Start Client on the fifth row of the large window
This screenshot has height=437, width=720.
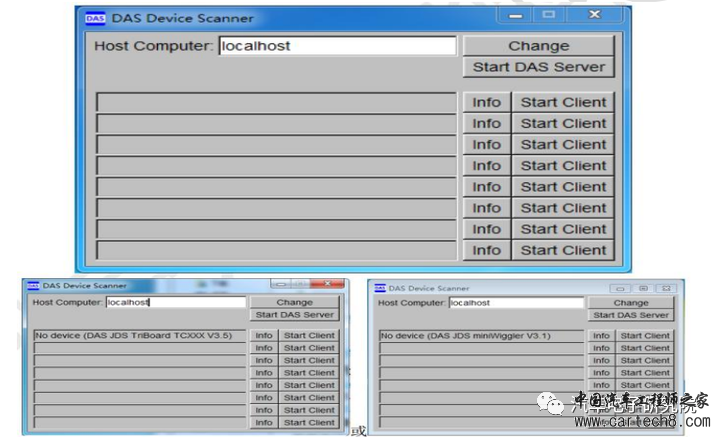(x=563, y=187)
